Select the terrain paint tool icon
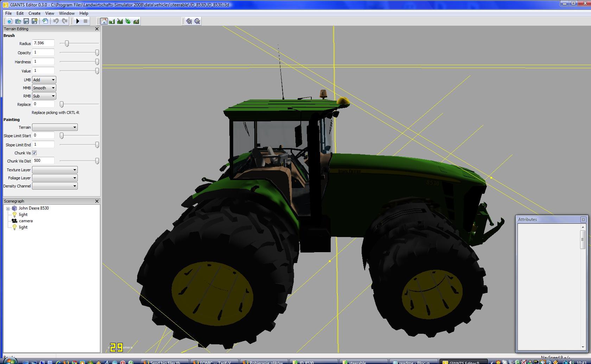The height and width of the screenshot is (364, 591). coord(120,21)
